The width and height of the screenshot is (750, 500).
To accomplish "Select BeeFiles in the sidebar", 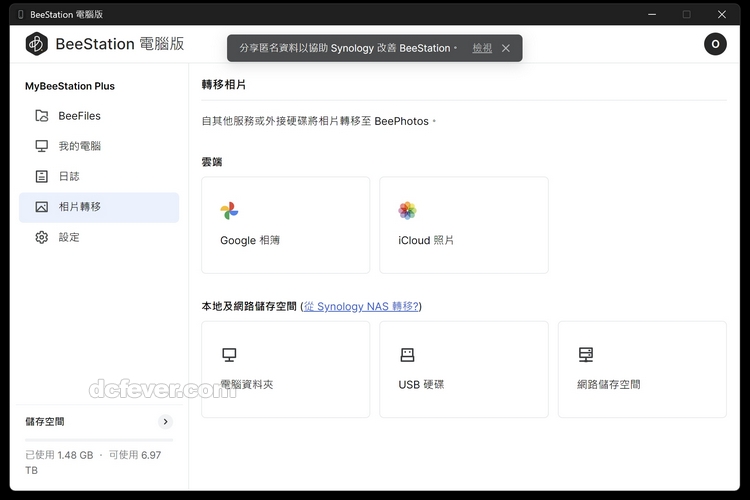I will [x=99, y=116].
